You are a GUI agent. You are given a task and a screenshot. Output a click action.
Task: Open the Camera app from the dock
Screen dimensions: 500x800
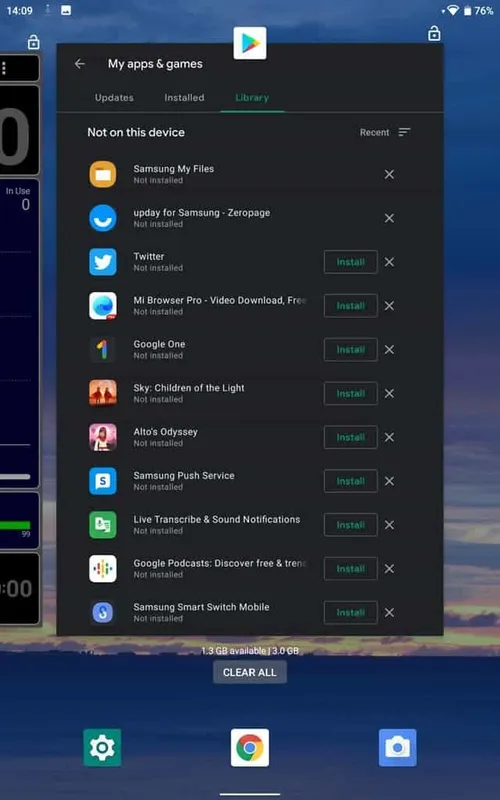click(x=397, y=748)
